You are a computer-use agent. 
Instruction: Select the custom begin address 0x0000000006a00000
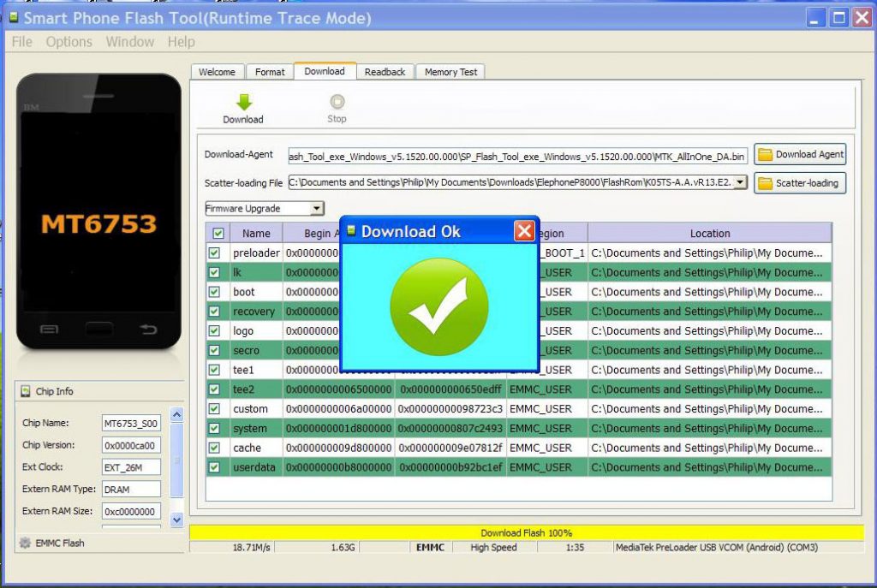point(338,408)
